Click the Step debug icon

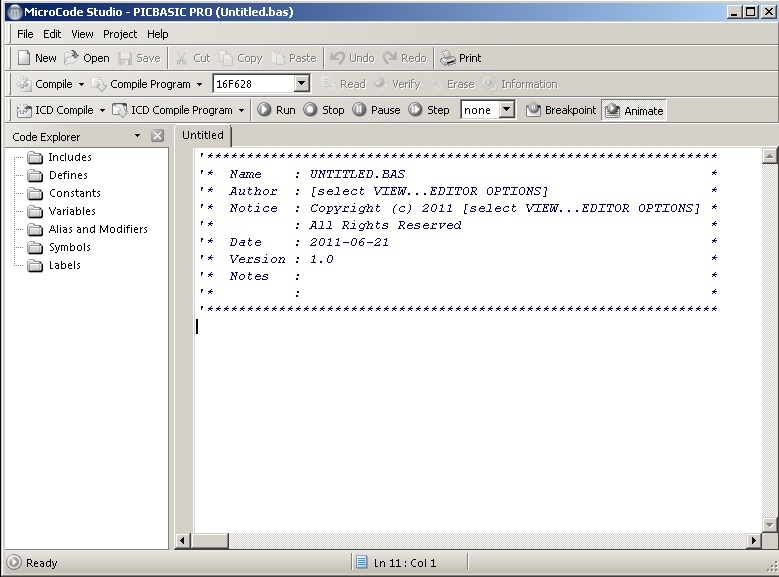(416, 110)
